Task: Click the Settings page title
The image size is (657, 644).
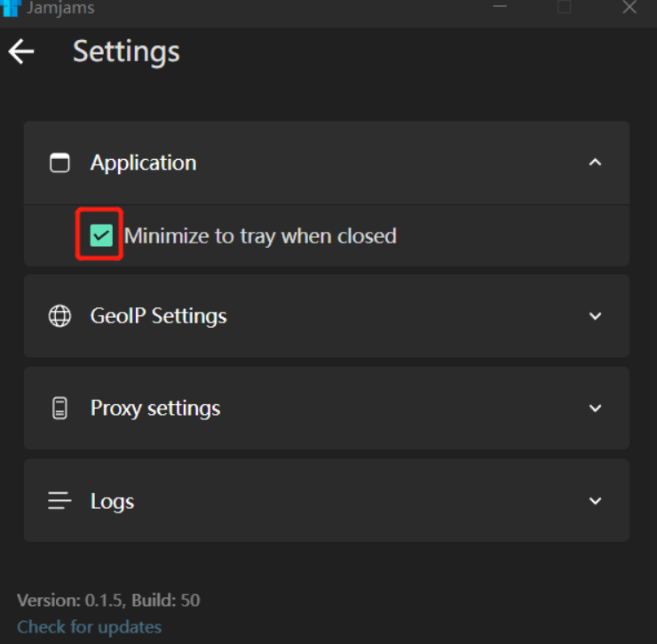Action: pyautogui.click(x=126, y=52)
